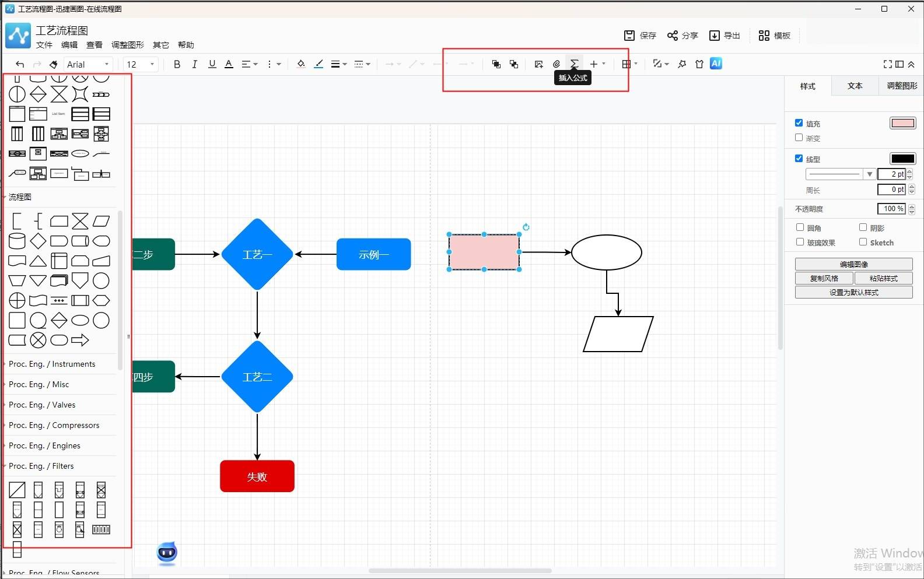Uncheck the 填充 fill checkbox
Screen dimensions: 924x579
click(x=799, y=123)
